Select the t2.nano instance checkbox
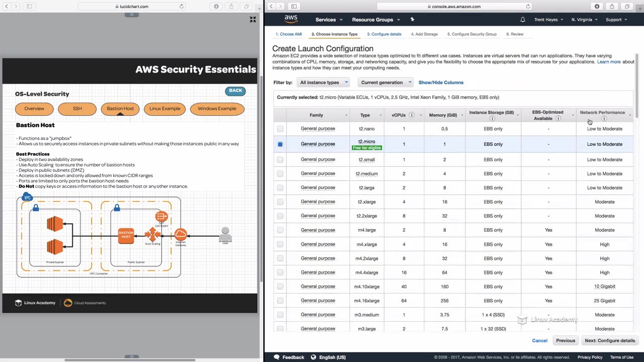644x362 pixels. tap(280, 129)
